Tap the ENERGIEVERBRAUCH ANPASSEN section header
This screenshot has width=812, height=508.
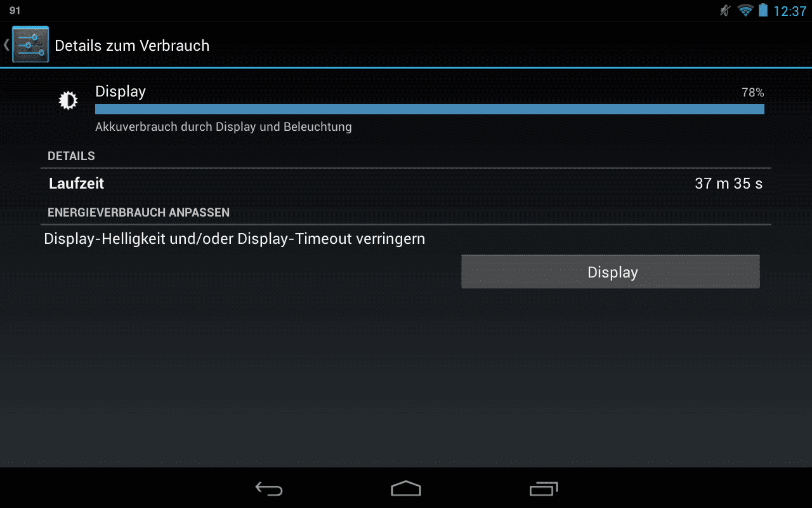[138, 213]
